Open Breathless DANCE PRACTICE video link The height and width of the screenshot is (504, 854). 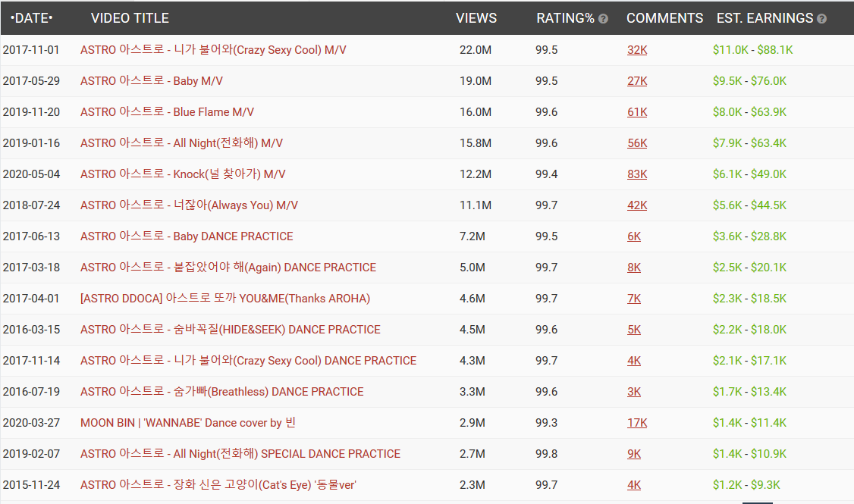coord(221,391)
